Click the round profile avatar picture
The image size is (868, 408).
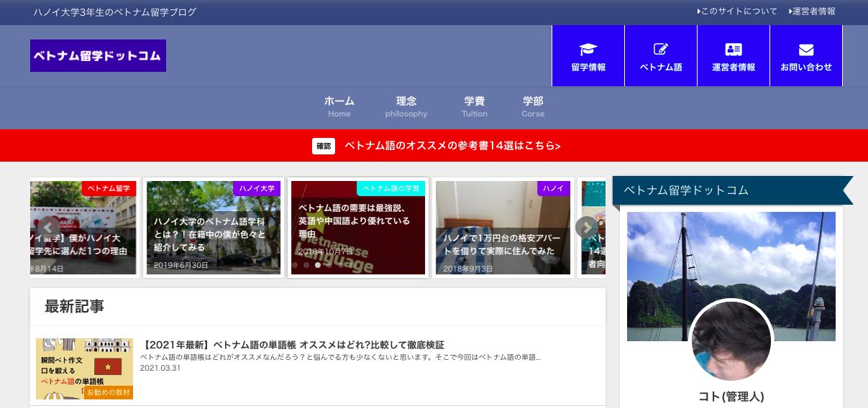point(731,341)
